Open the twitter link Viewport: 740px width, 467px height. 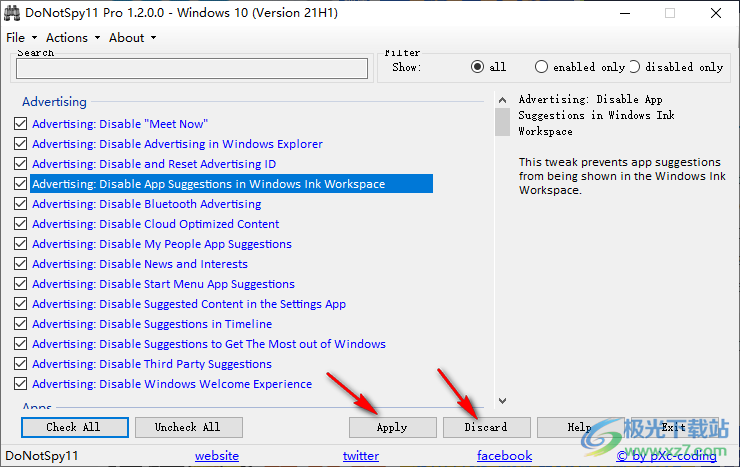coord(361,456)
